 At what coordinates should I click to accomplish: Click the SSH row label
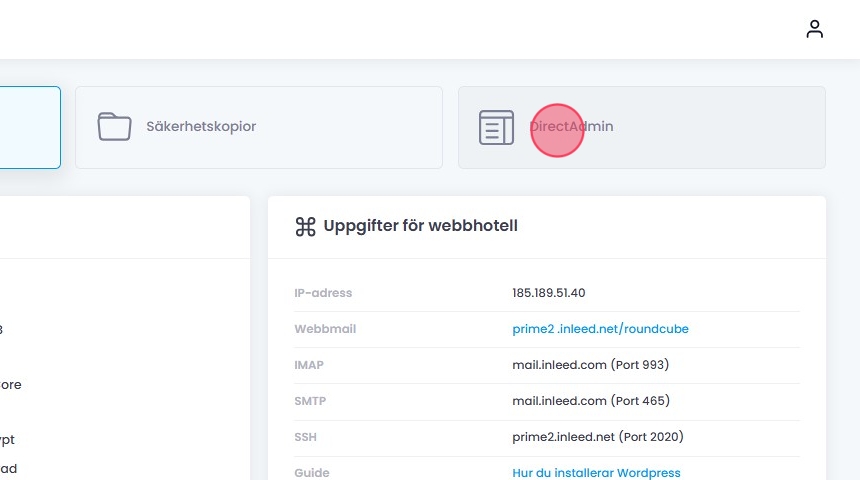pos(306,437)
